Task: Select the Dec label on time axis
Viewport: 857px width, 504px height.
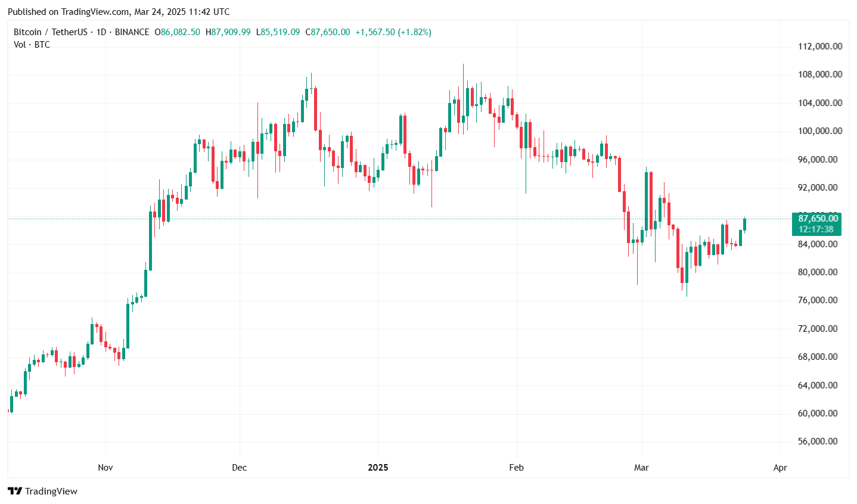Action: pyautogui.click(x=240, y=468)
